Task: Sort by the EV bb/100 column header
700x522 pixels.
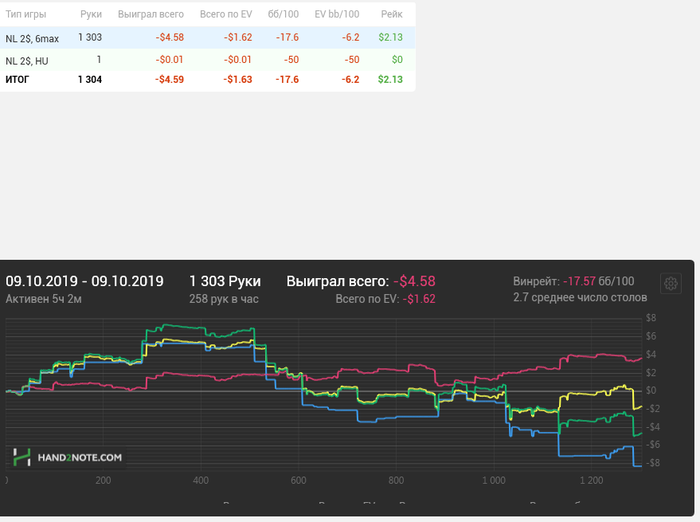Action: click(x=337, y=14)
